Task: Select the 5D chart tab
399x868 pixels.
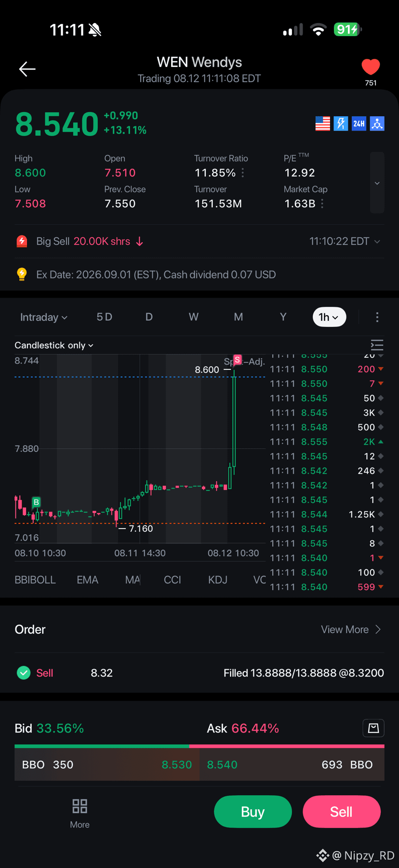Action: (104, 317)
